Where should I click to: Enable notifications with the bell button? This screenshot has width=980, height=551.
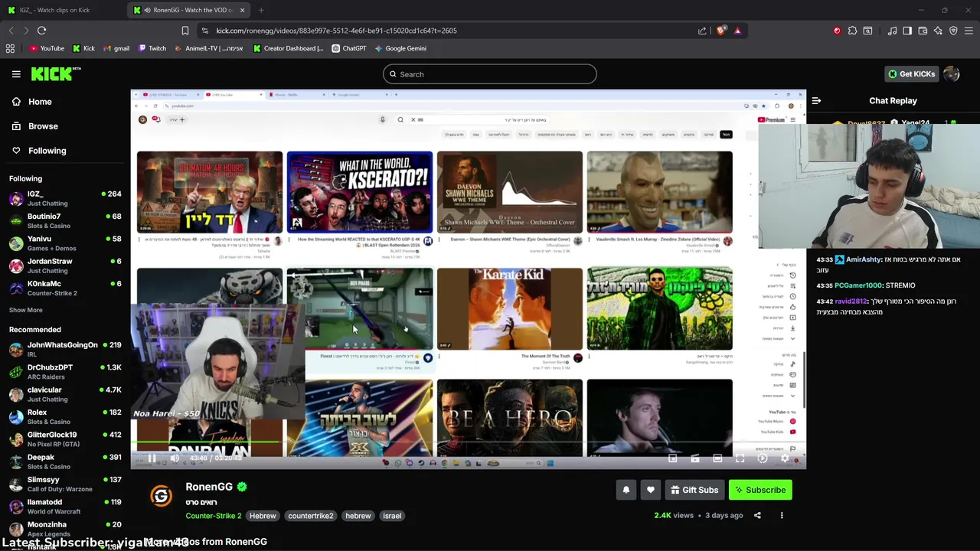click(x=626, y=490)
